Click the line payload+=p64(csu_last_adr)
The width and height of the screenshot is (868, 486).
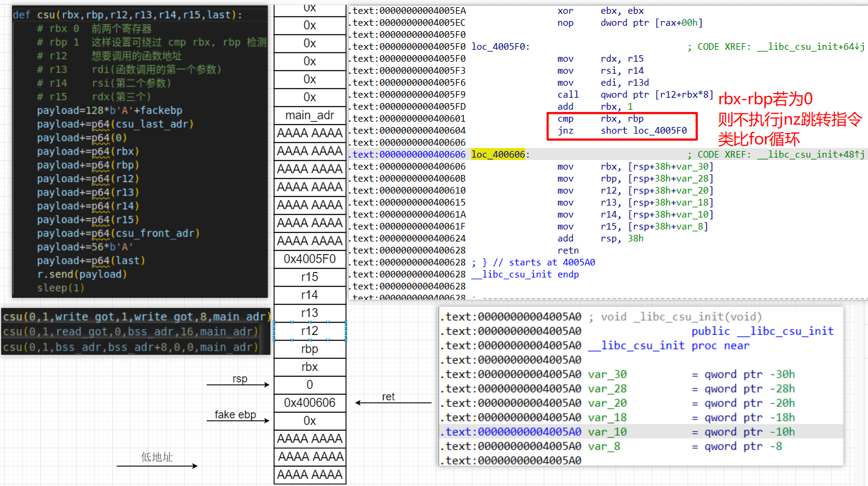pos(115,124)
